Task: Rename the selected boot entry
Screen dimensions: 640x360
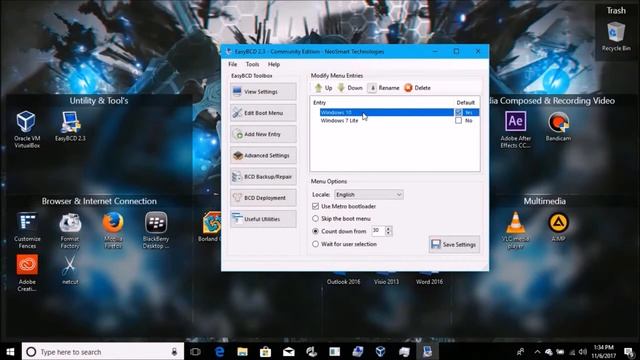Action: pyautogui.click(x=383, y=88)
